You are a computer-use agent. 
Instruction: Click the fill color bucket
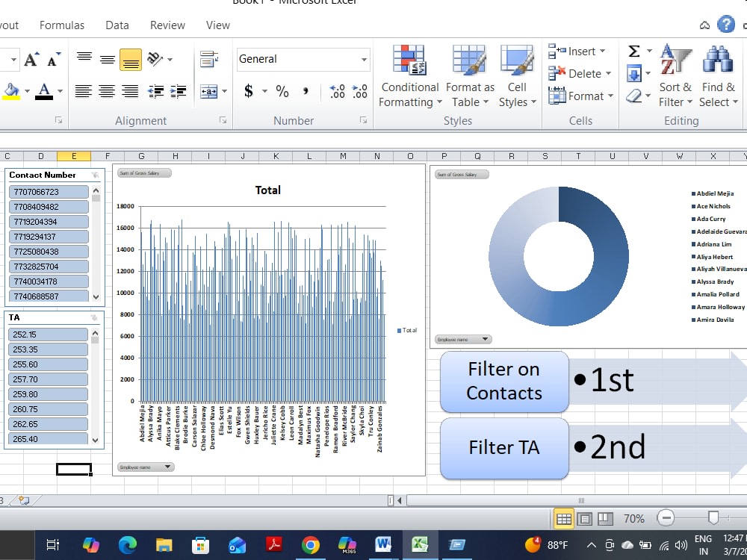11,90
